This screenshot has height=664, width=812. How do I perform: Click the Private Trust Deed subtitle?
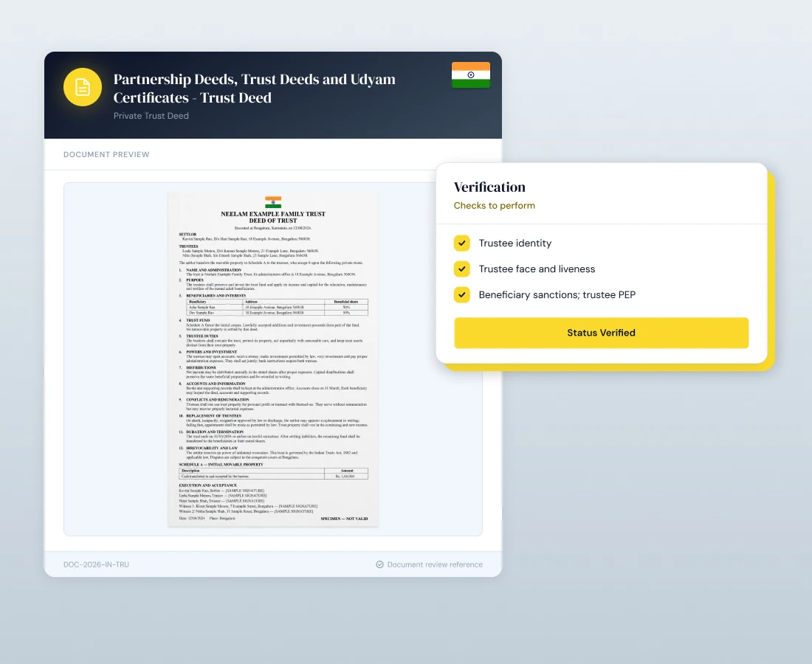click(151, 116)
